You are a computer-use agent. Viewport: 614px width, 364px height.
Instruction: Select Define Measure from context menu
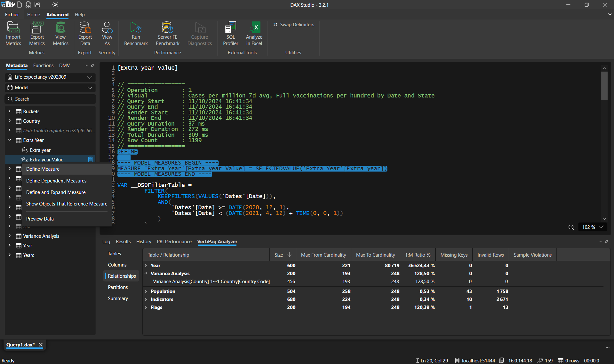click(67, 169)
